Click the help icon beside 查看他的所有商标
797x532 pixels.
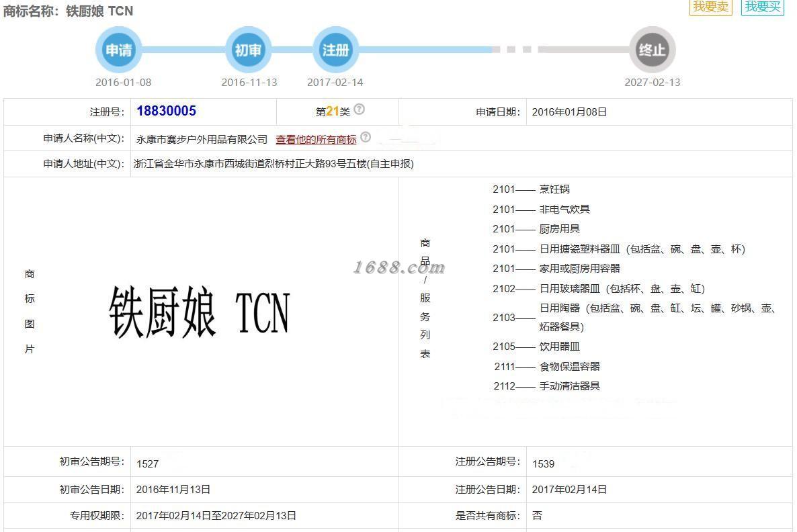pyautogui.click(x=366, y=136)
